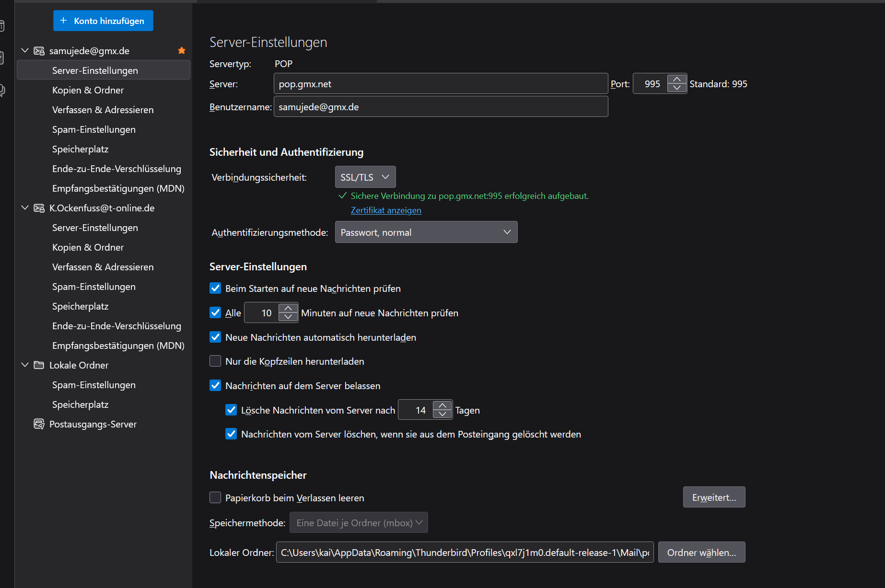Open the Authentifizierungsmethode dropdown
Screen dimensions: 885x588
[x=426, y=232]
